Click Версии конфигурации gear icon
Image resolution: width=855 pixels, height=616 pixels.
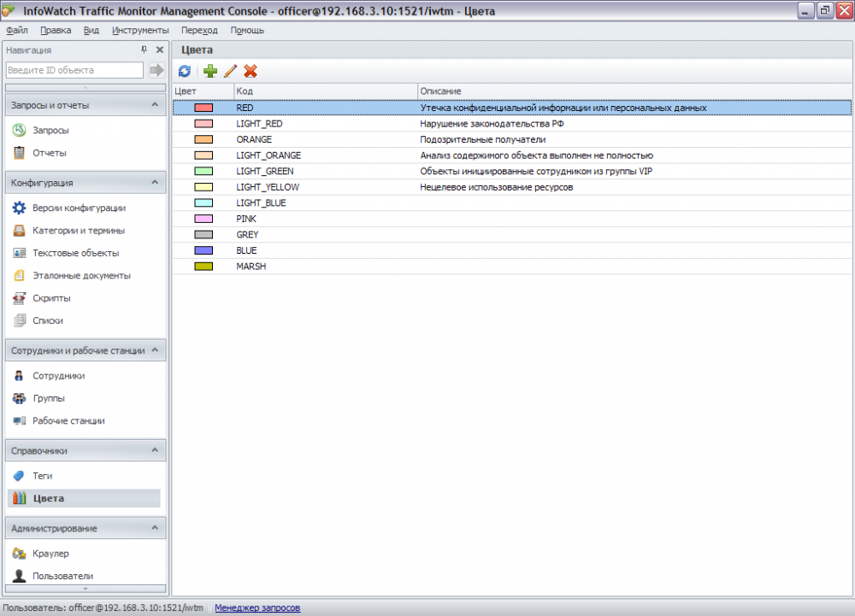[19, 208]
